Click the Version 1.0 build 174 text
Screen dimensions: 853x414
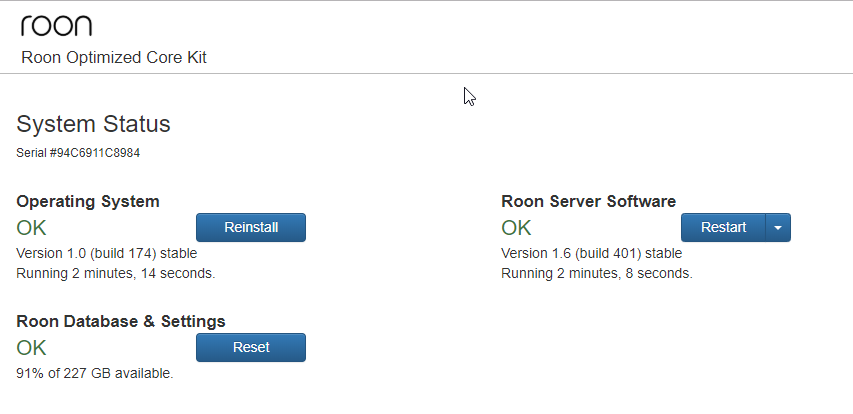107,254
